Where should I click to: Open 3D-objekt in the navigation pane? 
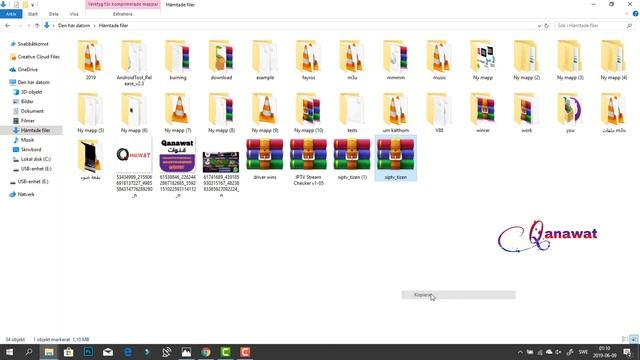31,92
